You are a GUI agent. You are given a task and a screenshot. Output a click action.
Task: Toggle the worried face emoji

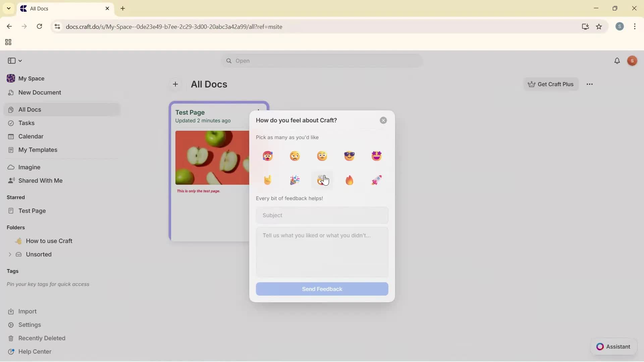tap(295, 156)
